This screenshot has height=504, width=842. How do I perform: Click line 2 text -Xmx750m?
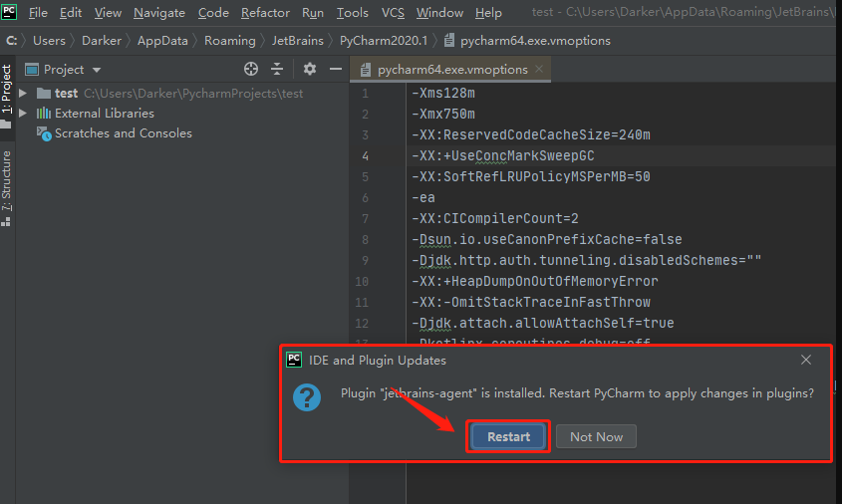point(443,114)
